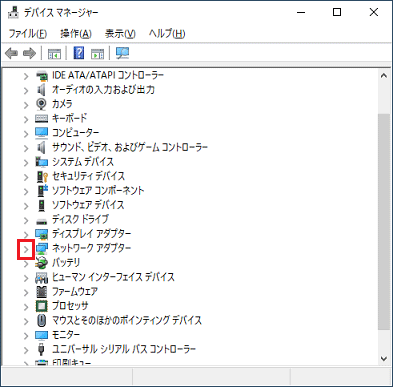Click the ソフトウェア コンポーネント icon
393x387 pixels.
pos(42,191)
